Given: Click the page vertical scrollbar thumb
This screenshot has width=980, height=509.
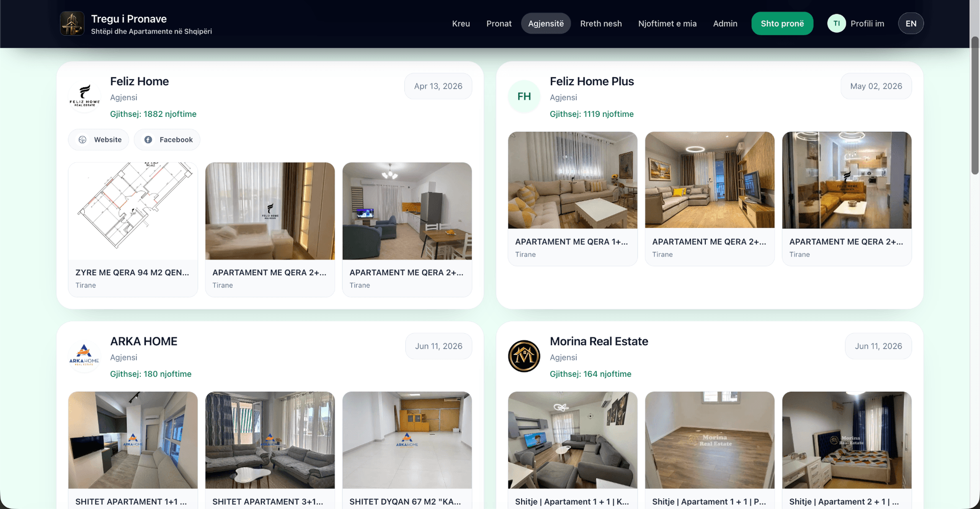Looking at the screenshot, I should 975,106.
